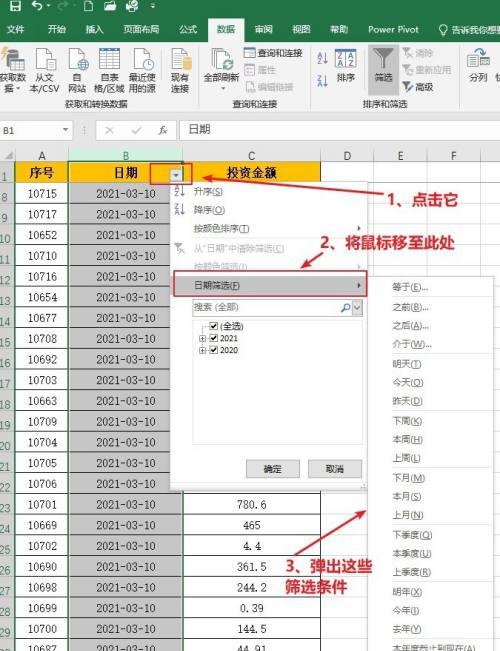
Task: Click the Sort (排序) icon
Action: (x=346, y=59)
